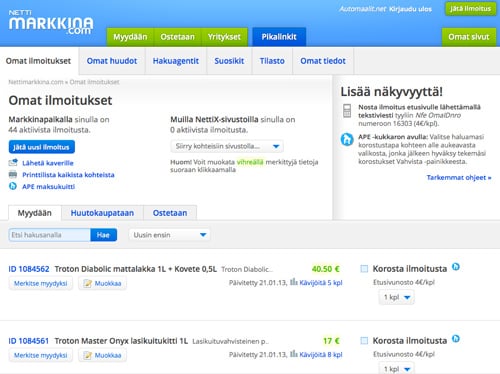Click the Nettimarkkina.com breadcrumb link
This screenshot has width=500, height=374.
tap(36, 82)
